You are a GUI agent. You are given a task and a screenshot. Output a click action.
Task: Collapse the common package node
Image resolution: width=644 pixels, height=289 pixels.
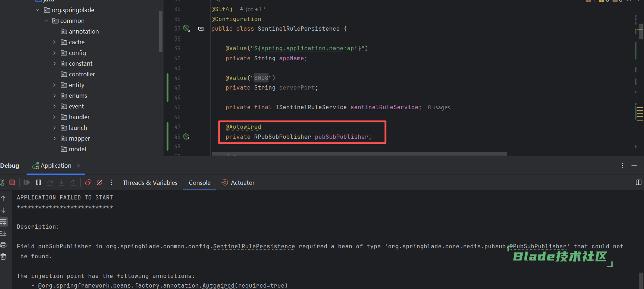tap(46, 21)
